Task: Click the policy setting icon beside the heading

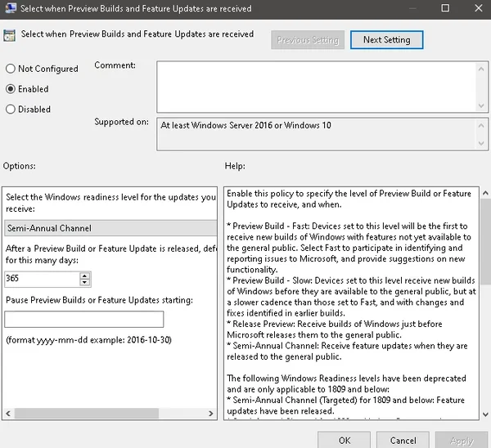Action: (9, 35)
